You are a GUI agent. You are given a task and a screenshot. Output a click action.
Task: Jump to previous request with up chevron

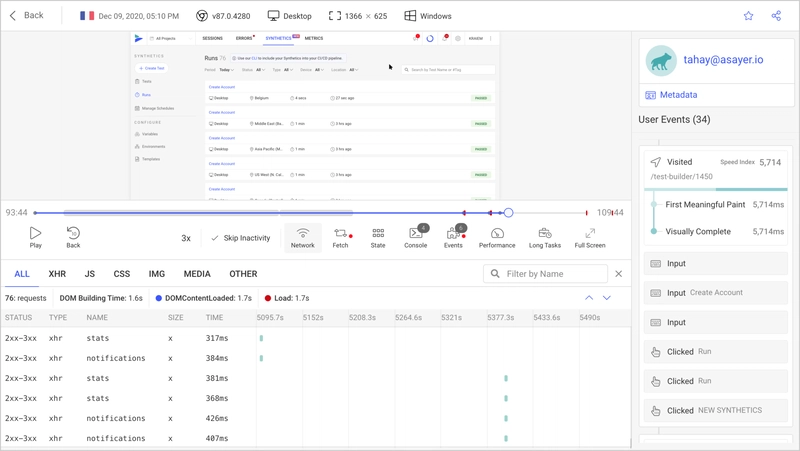pyautogui.click(x=589, y=298)
